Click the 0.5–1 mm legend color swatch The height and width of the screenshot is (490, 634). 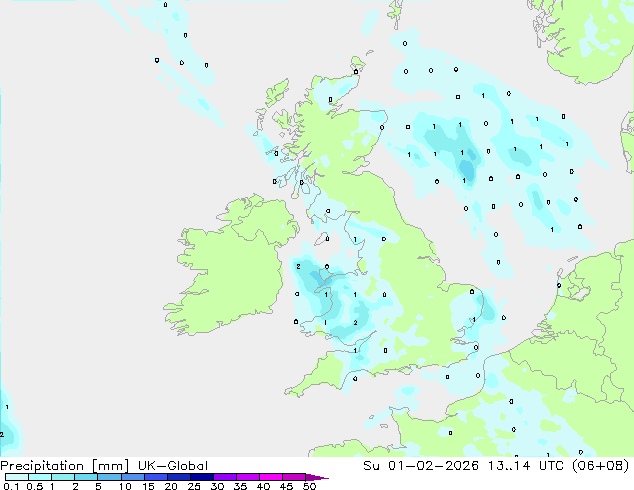(x=40, y=477)
